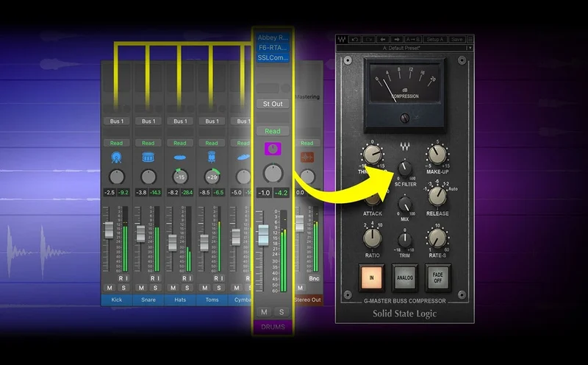This screenshot has height=365, width=588.
Task: Click the DRUMS bus volume fader
Action: pos(263,235)
